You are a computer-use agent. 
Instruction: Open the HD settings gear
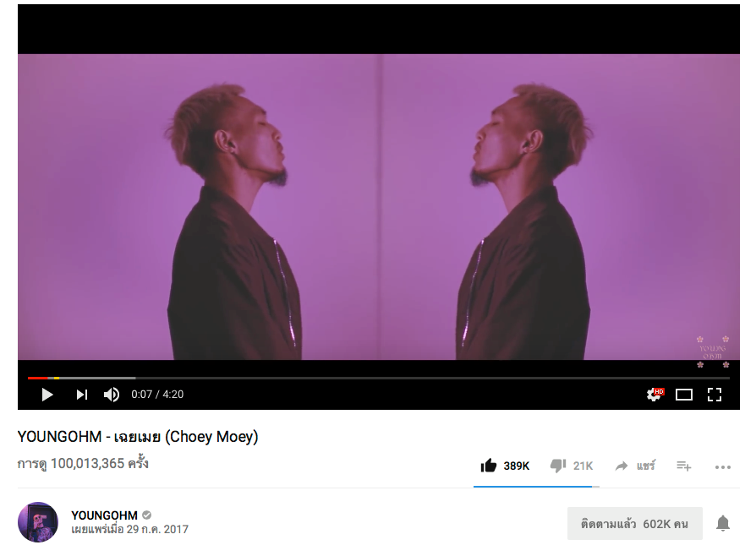pyautogui.click(x=655, y=394)
